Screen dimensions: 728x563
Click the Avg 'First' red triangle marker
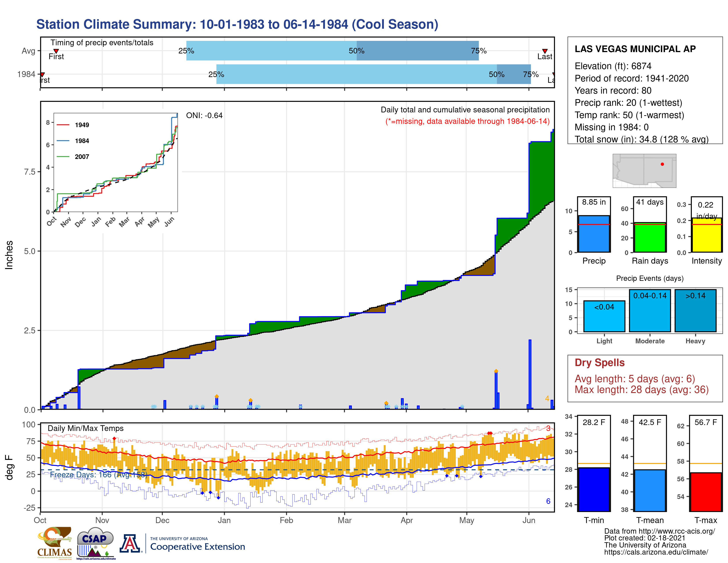point(56,51)
